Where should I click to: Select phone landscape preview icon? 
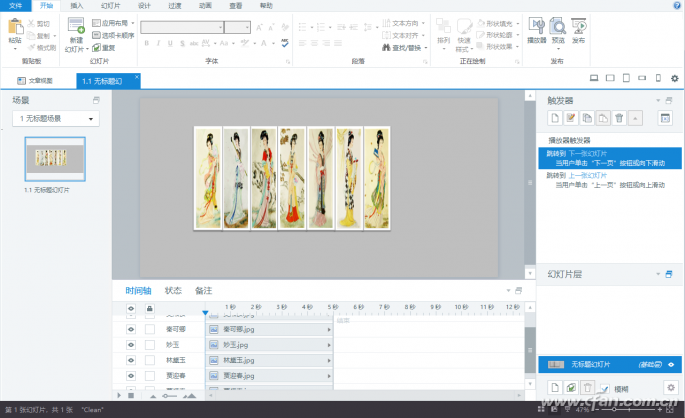coord(642,78)
